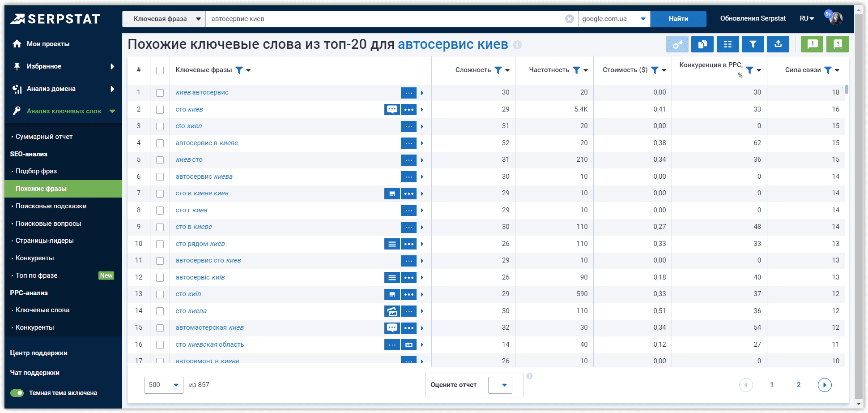The width and height of the screenshot is (868, 413).
Task: Check the box for автомастерская киев row
Action: coord(160,328)
